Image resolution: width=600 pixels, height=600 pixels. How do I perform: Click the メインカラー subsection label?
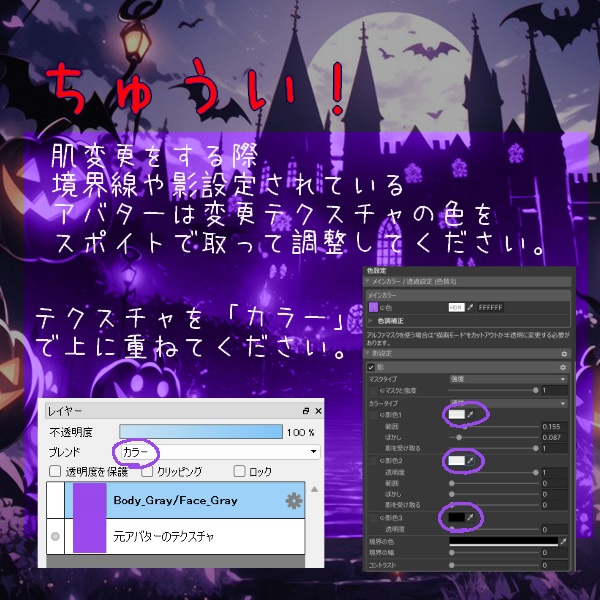tap(382, 295)
